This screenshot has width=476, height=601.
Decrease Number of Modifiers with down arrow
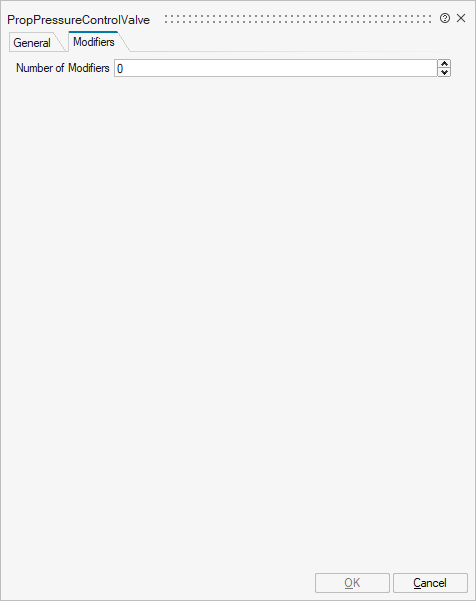444,72
